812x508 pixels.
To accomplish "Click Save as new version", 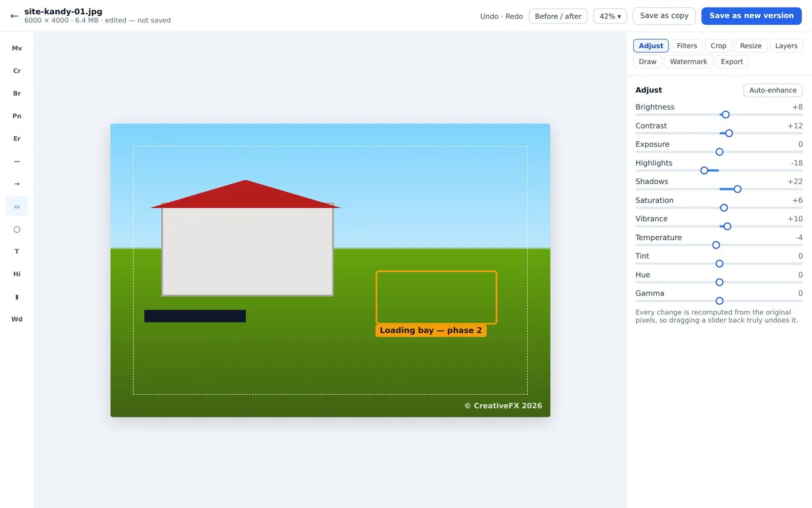I will [x=751, y=16].
